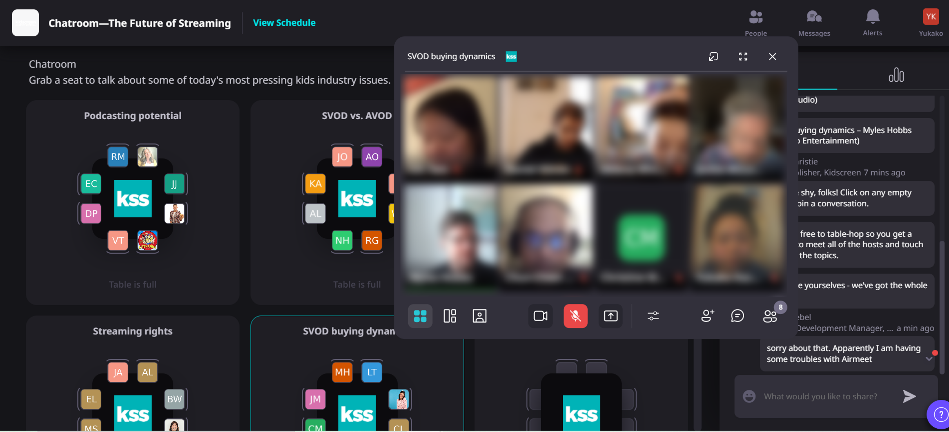Invite a person to the table
Viewport: 949px width, 432px height.
tap(708, 316)
